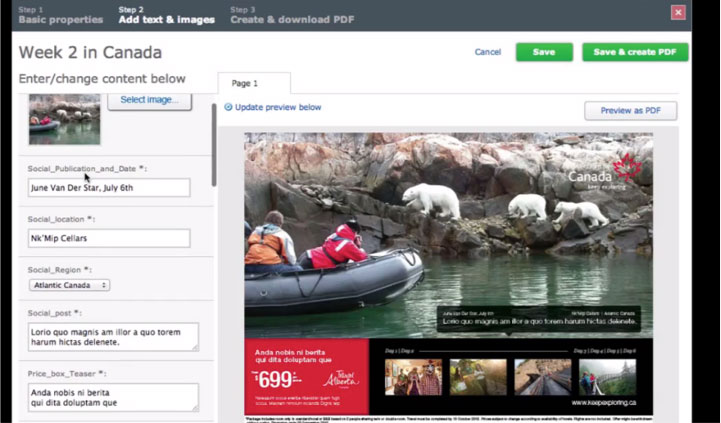721x423 pixels.
Task: Click the web address in the preview footer
Action: click(x=604, y=403)
